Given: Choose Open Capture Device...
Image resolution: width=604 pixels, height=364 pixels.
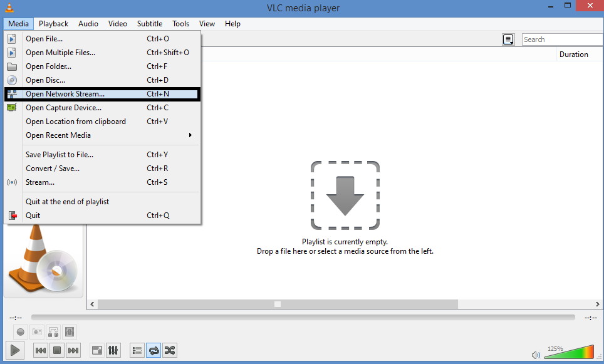Looking at the screenshot, I should 103,108.
